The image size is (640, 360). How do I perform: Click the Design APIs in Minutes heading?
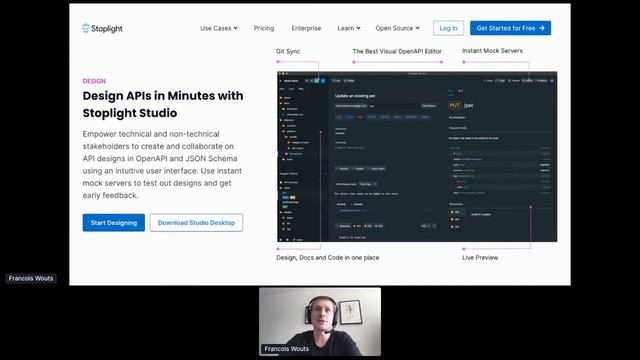pos(163,104)
